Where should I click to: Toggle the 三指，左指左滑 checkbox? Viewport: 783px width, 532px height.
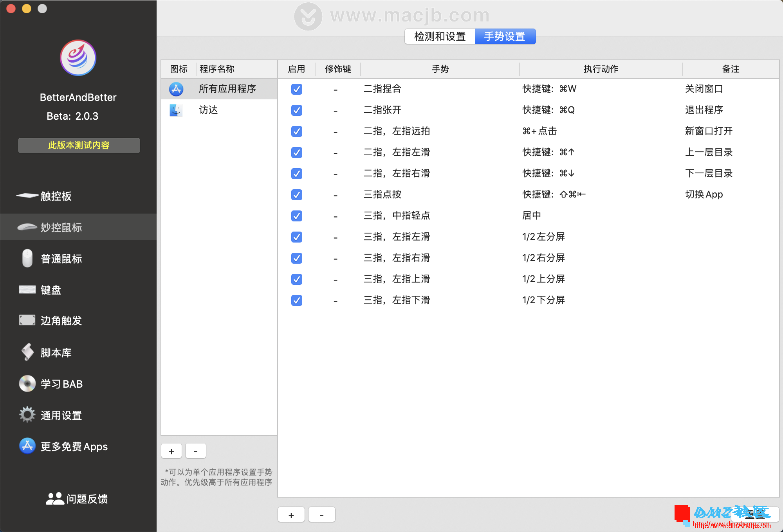[297, 237]
